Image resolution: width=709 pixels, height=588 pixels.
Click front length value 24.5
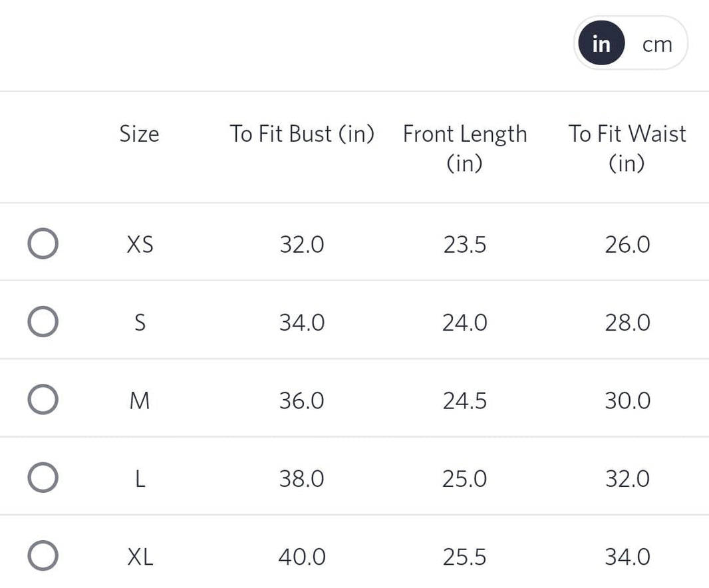coord(464,400)
